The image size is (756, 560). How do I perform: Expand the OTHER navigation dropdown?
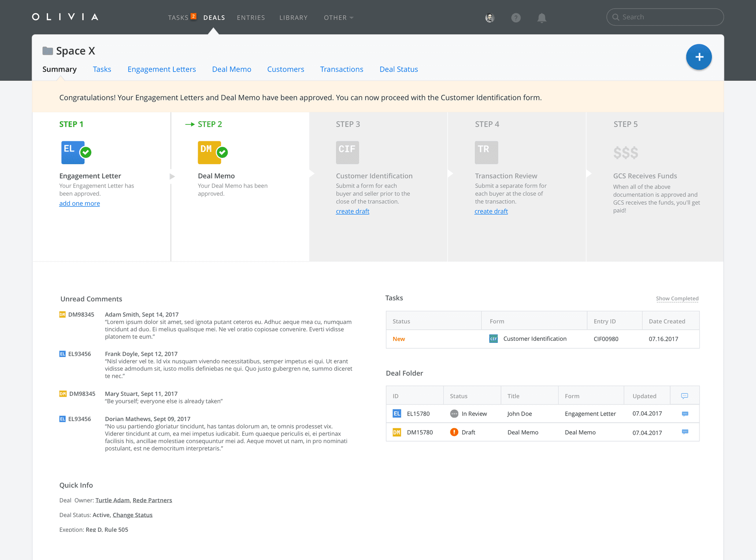pos(339,18)
